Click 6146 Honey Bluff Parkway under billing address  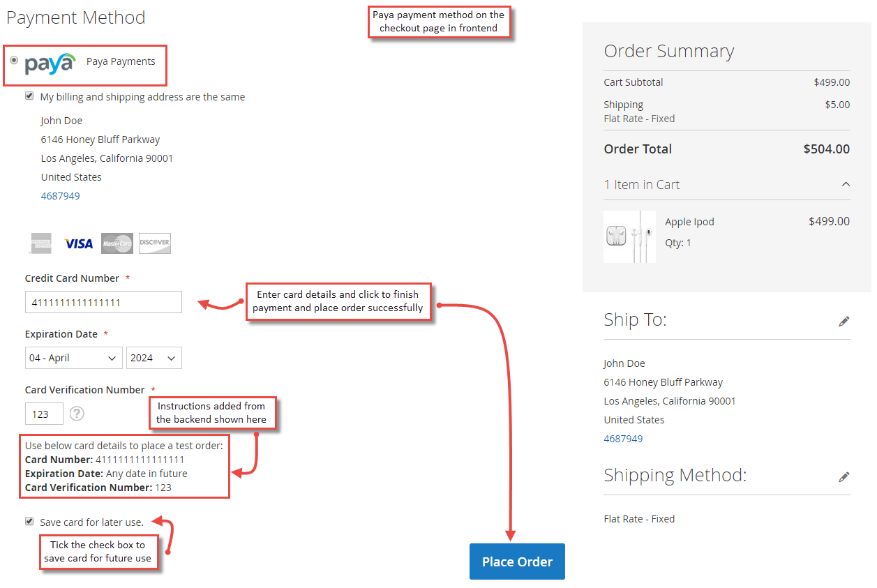click(x=100, y=140)
